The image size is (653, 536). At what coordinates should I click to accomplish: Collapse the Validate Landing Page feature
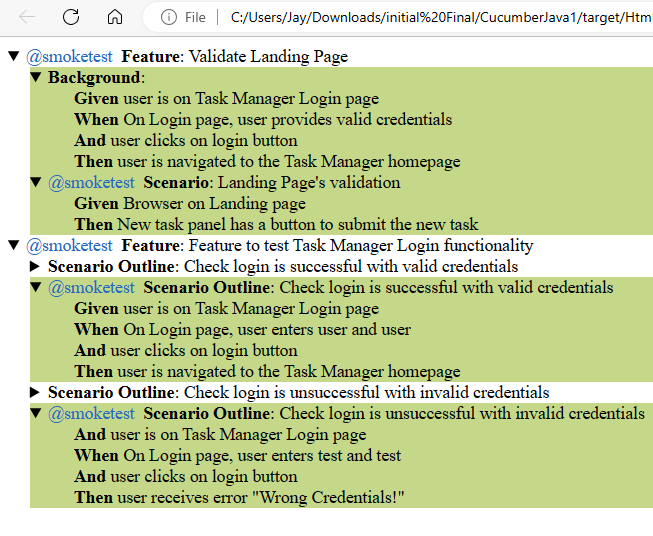click(x=13, y=57)
